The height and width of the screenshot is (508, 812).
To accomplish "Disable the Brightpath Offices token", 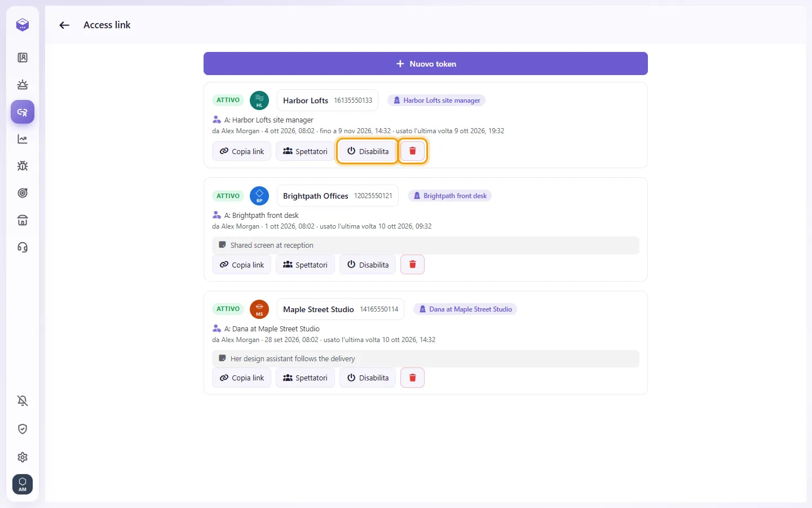I will [368, 265].
